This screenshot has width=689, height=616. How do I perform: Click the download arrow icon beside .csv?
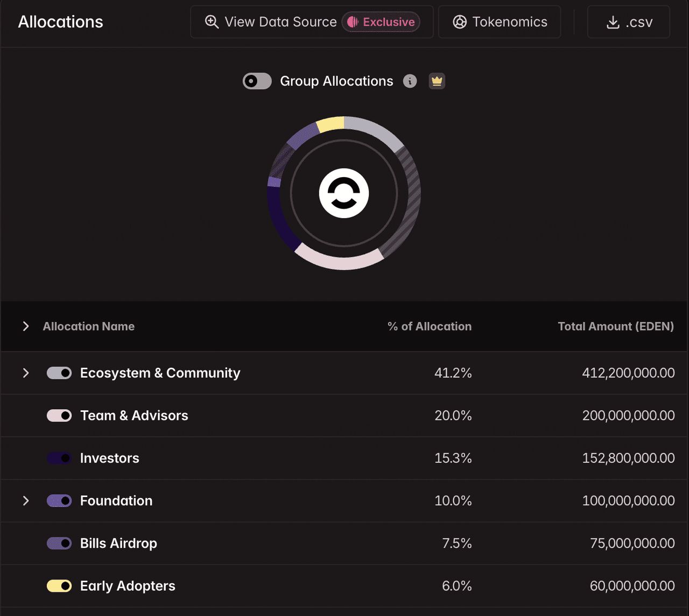tap(613, 22)
